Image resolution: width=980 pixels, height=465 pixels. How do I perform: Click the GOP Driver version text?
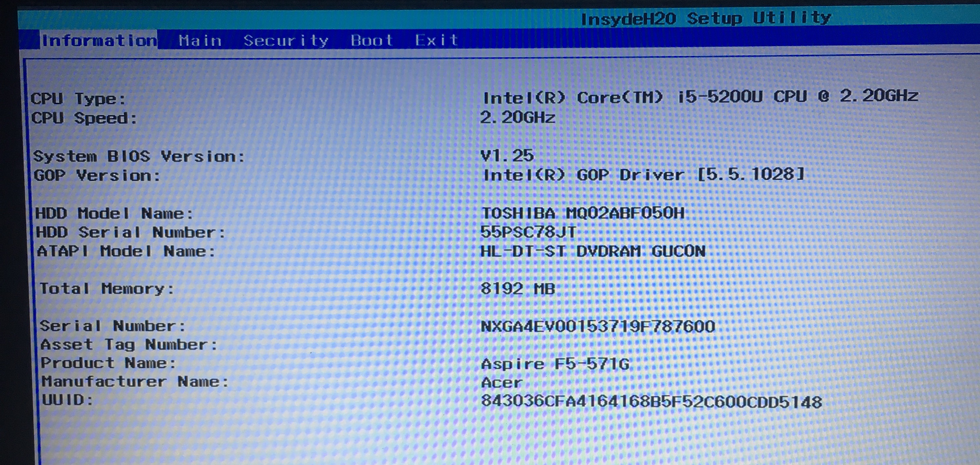643,175
